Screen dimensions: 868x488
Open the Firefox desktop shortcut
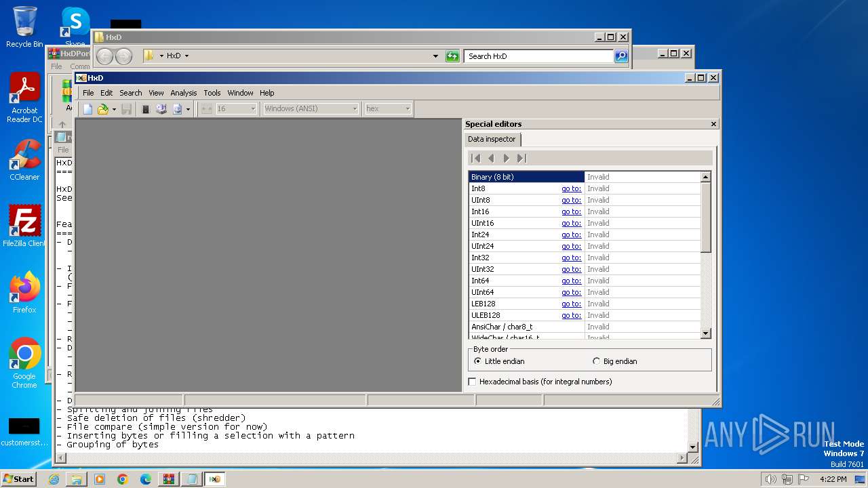[24, 292]
